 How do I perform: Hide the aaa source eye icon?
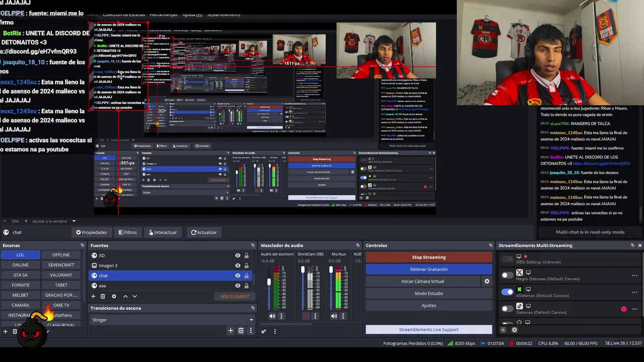click(237, 286)
